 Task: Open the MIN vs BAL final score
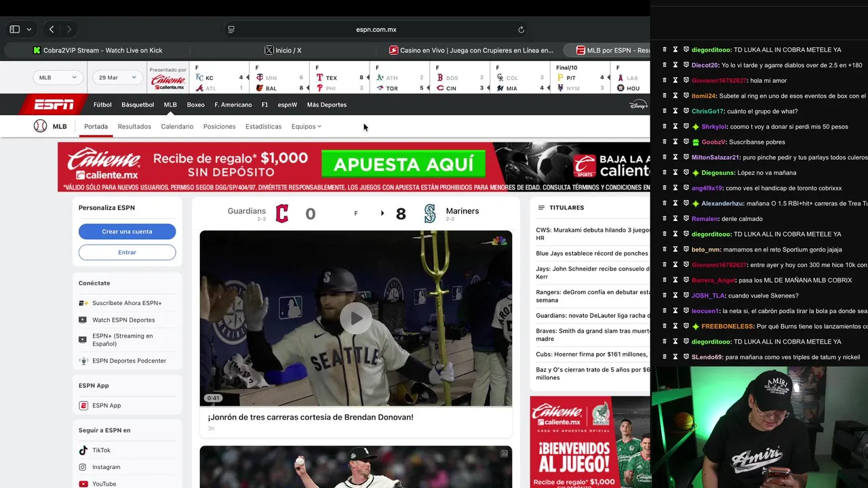[x=279, y=78]
